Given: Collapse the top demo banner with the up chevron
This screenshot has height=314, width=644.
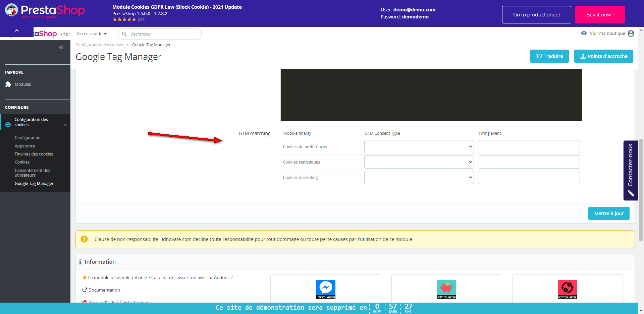Looking at the screenshot, I should point(17,30).
